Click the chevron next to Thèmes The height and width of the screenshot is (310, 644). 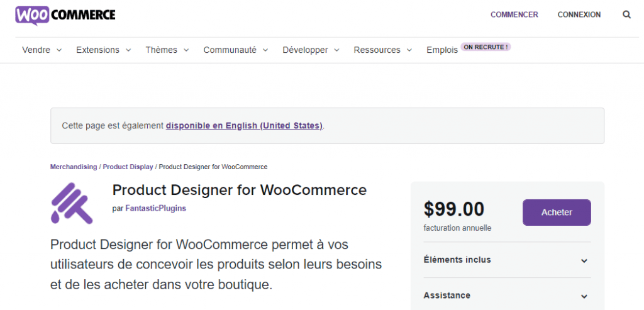click(x=186, y=50)
